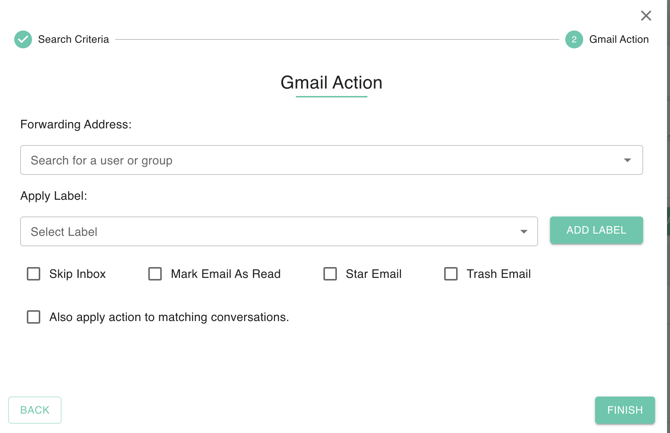The width and height of the screenshot is (670, 433).
Task: Tick the Trash Email checkbox
Action: pyautogui.click(x=451, y=274)
